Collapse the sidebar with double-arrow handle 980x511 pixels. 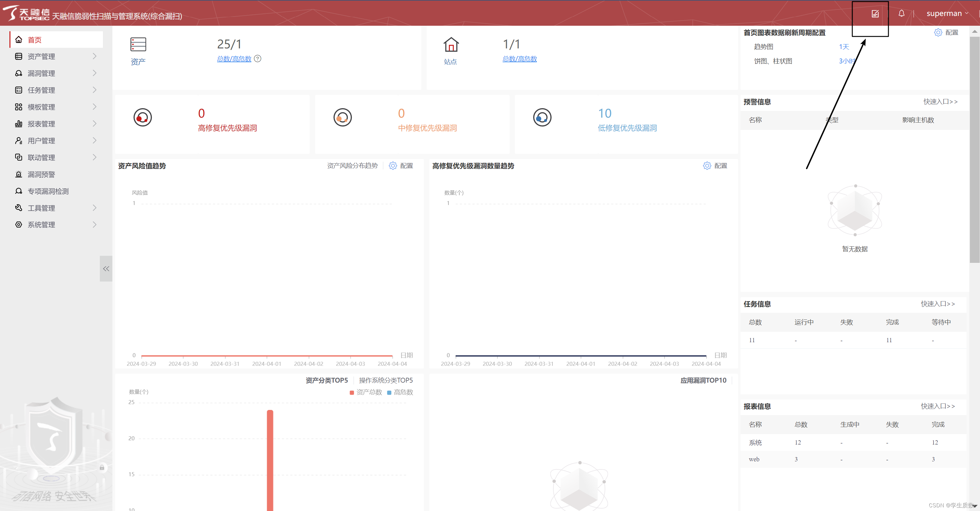click(106, 269)
